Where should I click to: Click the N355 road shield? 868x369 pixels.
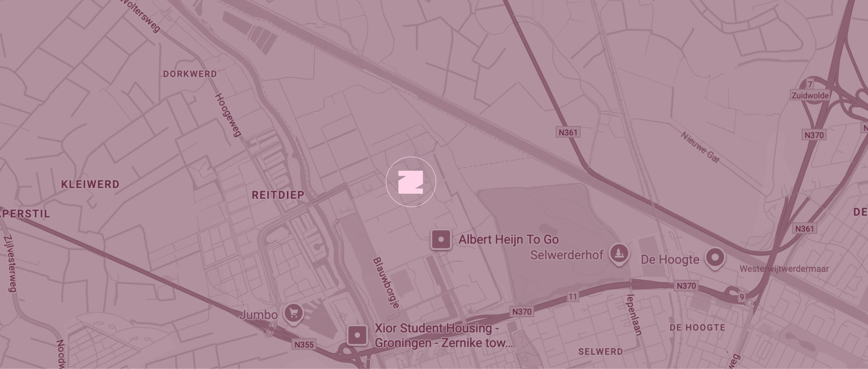[x=304, y=345]
